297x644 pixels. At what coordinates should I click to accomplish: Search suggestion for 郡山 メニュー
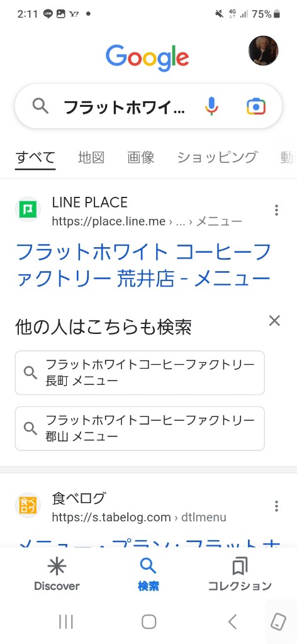[x=140, y=428]
